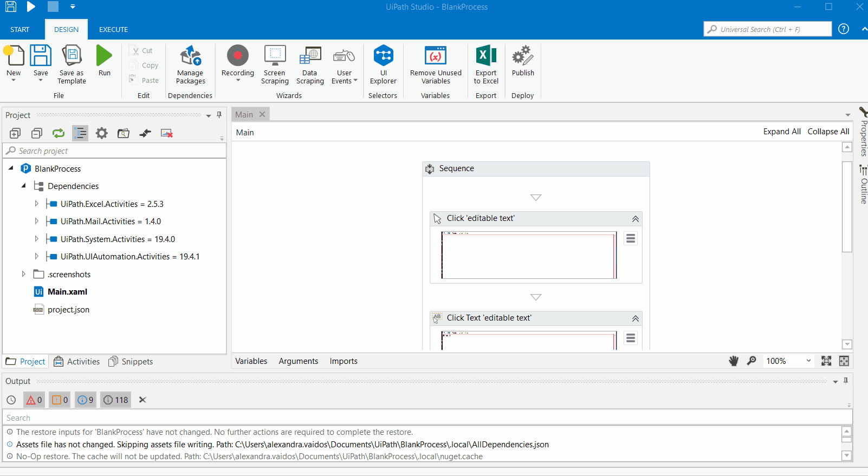
Task: Refresh the Project panel
Action: (59, 133)
